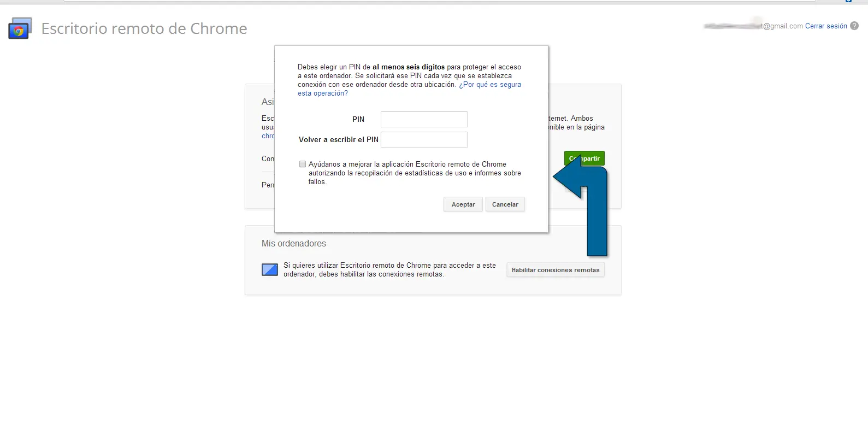Focus the PIN input field
The height and width of the screenshot is (435, 868).
[424, 119]
